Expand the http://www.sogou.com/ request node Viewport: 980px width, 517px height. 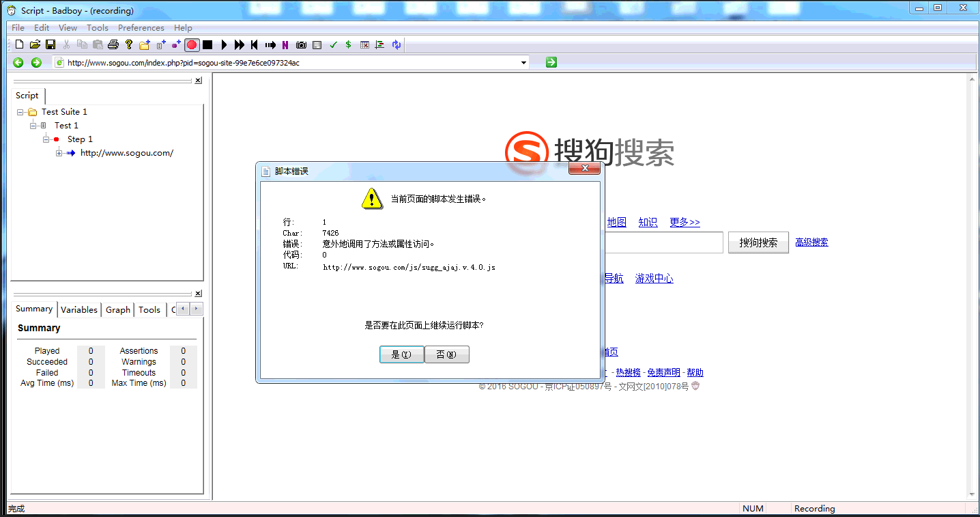pos(59,153)
